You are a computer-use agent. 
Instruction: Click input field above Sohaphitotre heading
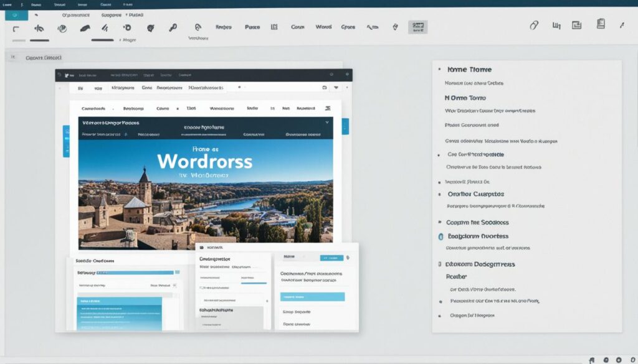(232, 300)
